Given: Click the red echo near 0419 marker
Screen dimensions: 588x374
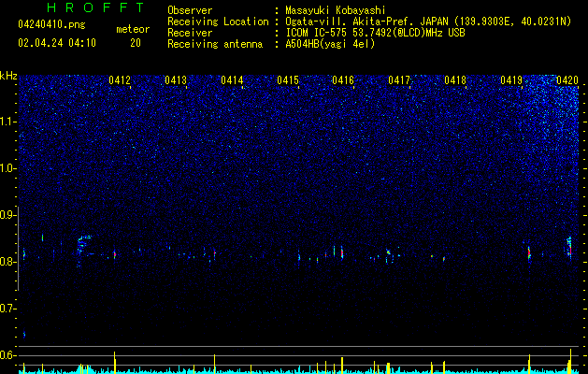Looking at the screenshot, I should (529, 253).
